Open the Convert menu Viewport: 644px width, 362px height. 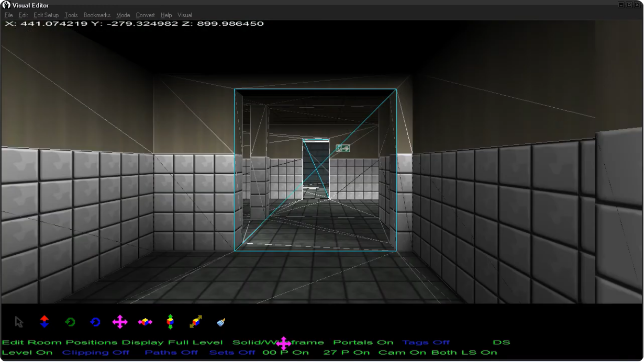pos(145,15)
